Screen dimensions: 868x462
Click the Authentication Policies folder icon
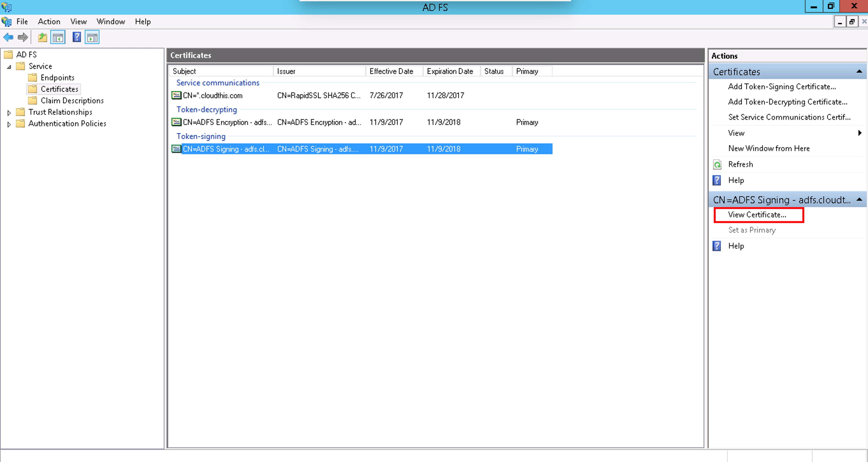[21, 123]
